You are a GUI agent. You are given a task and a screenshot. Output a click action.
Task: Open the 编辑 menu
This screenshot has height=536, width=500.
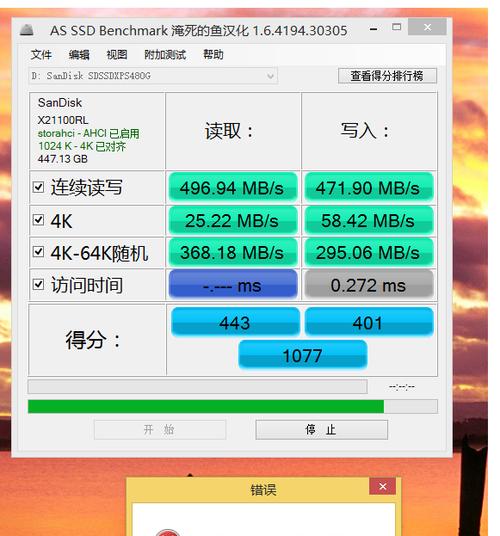click(x=79, y=55)
